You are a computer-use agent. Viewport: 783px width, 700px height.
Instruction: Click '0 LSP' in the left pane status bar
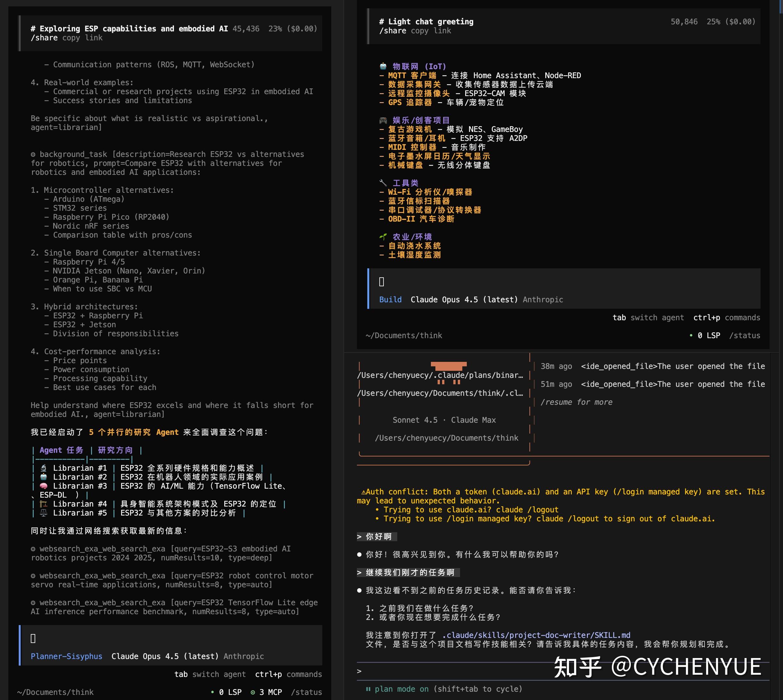[230, 692]
